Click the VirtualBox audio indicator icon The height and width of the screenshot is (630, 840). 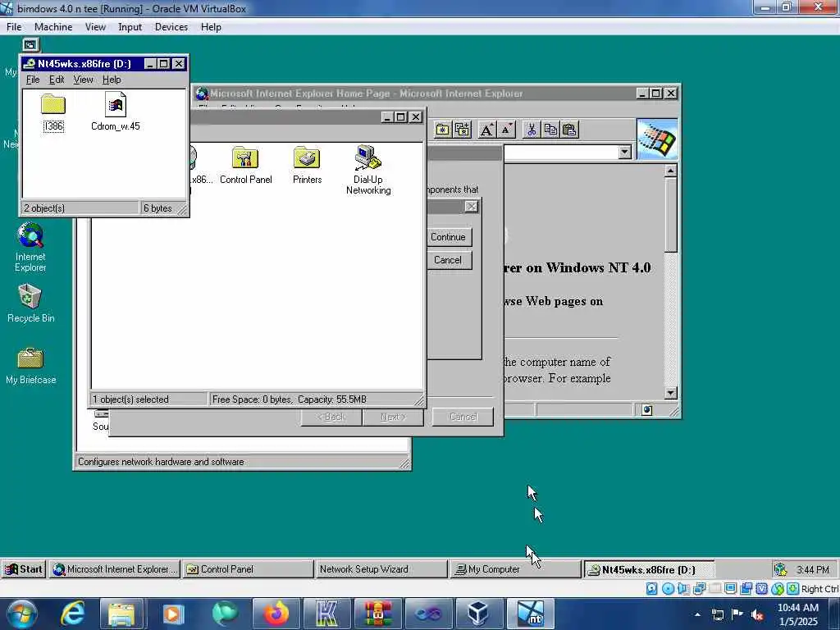point(683,589)
